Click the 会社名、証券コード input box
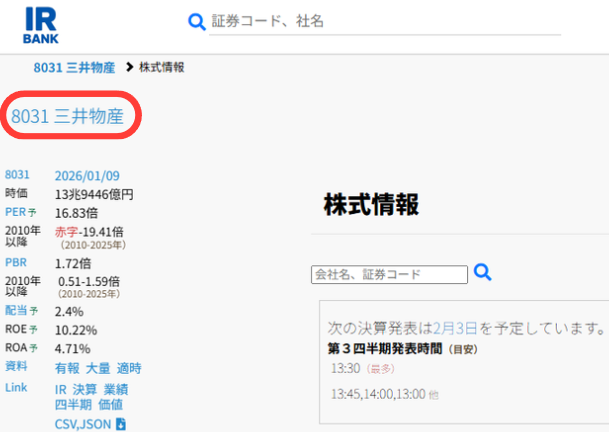This screenshot has width=609, height=432. (x=389, y=274)
